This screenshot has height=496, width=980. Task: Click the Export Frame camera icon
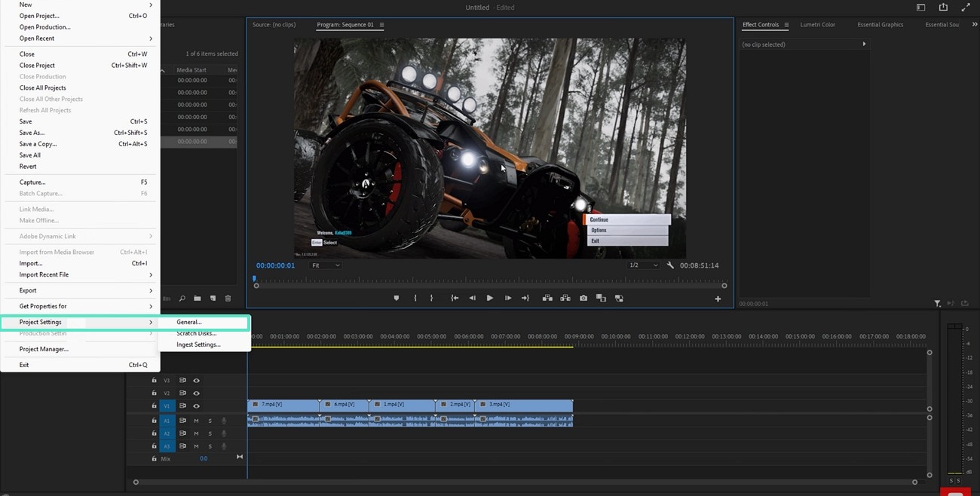point(583,299)
